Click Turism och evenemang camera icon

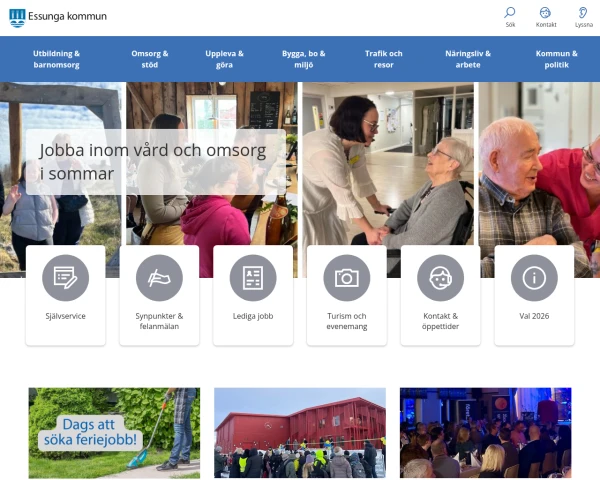pos(347,278)
